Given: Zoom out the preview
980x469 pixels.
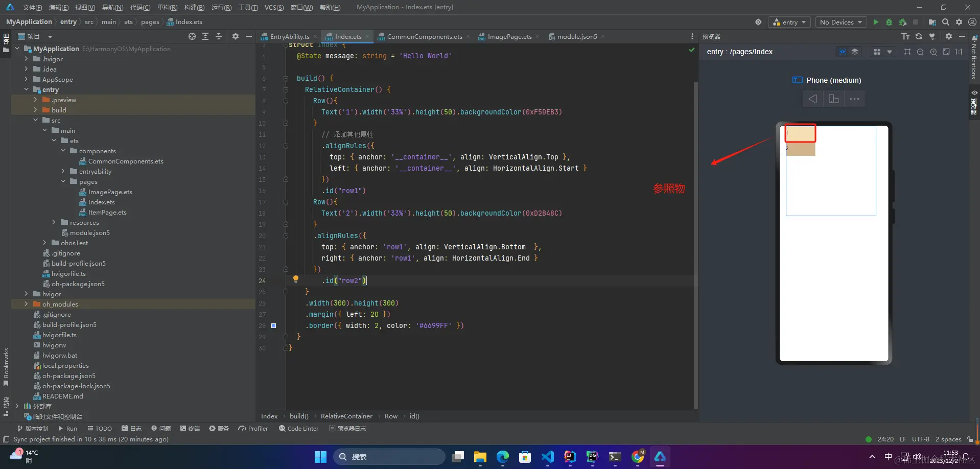Looking at the screenshot, I should click(920, 52).
